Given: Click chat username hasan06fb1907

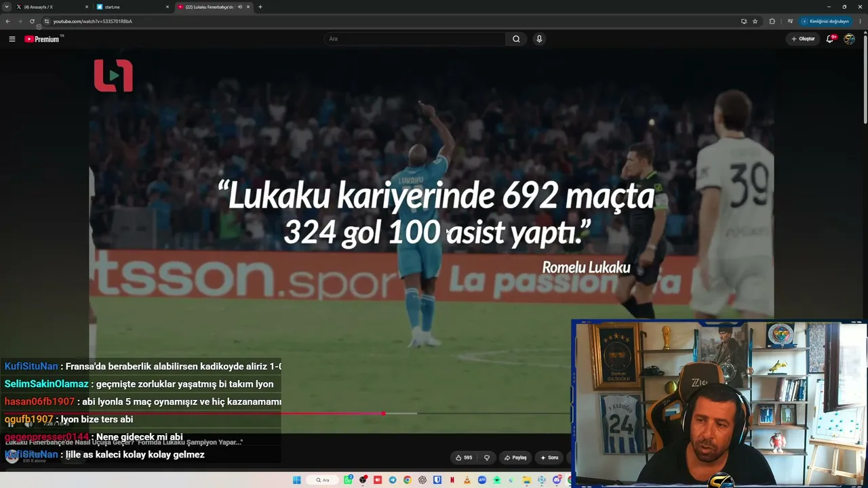Looking at the screenshot, I should 39,402.
